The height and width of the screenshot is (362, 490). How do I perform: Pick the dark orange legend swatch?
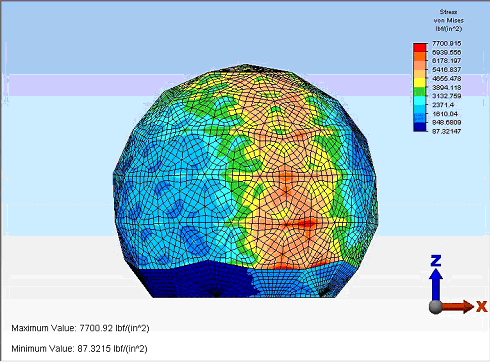pyautogui.click(x=420, y=56)
